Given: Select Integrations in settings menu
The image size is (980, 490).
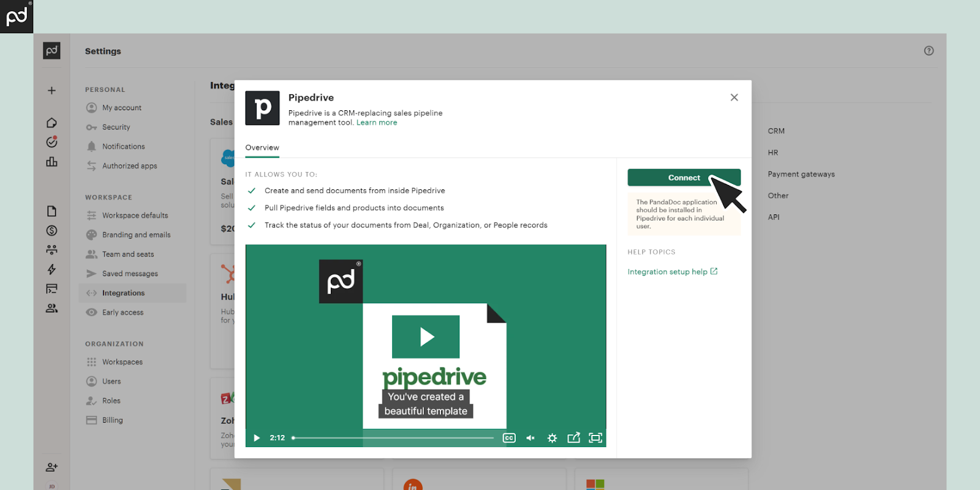Looking at the screenshot, I should coord(132,293).
